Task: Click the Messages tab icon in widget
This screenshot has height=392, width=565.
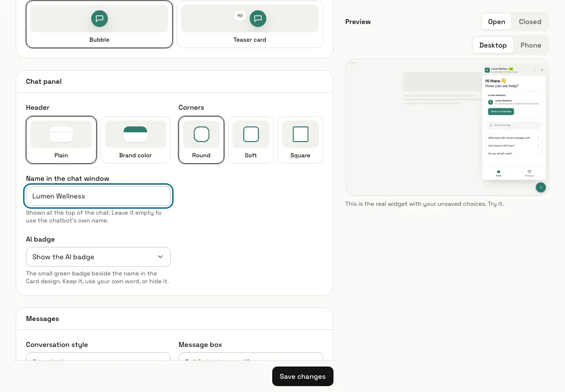Action: click(x=529, y=171)
